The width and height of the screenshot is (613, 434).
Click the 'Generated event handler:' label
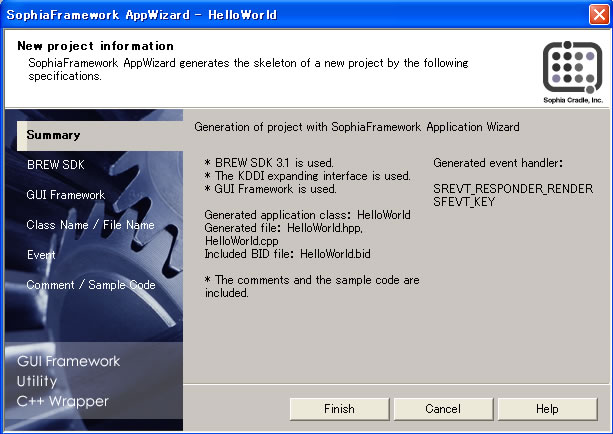point(498,163)
